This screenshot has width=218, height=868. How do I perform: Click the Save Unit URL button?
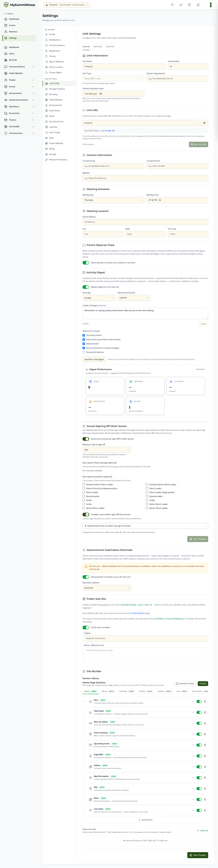(x=198, y=144)
